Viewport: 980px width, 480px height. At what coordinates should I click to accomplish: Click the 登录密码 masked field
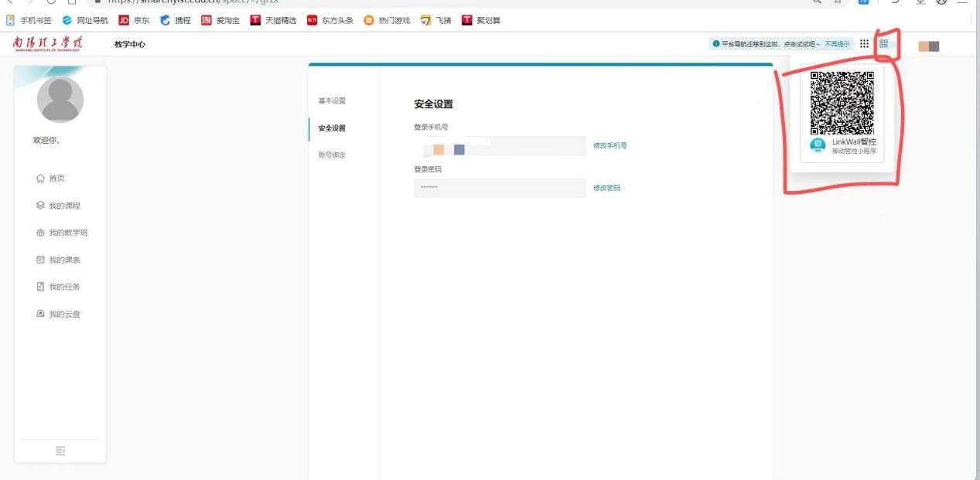pyautogui.click(x=500, y=188)
